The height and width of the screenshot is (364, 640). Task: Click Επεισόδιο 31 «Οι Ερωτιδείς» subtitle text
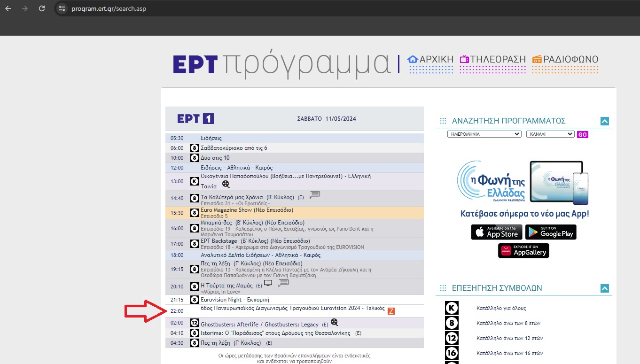click(235, 204)
